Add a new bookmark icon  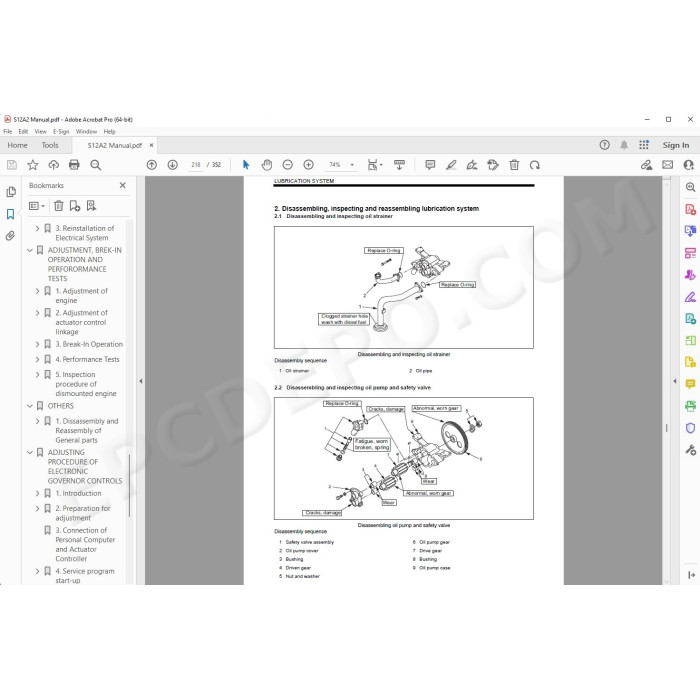(x=75, y=206)
